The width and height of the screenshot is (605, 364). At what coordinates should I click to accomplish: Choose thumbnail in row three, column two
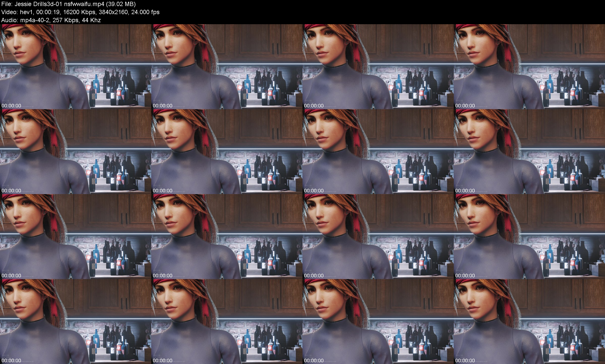(x=227, y=236)
